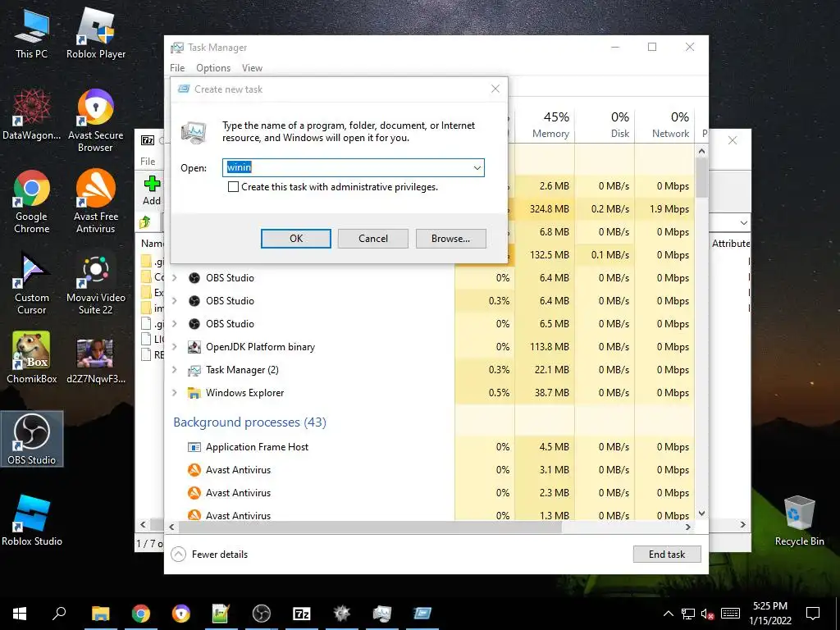Screen dimensions: 840x630
Task: Click 7-Zip up-folder arrow icon
Action: 145,221
